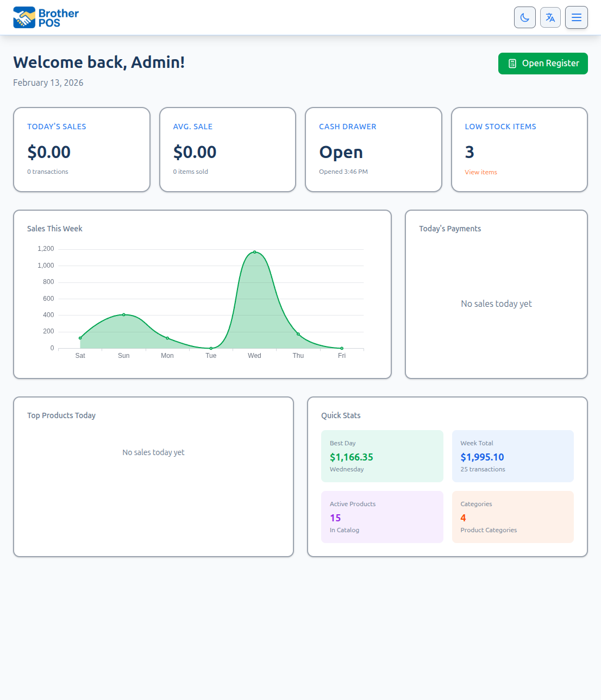The width and height of the screenshot is (601, 700).
Task: Click the Low Stock Items card showing 3
Action: tap(519, 149)
